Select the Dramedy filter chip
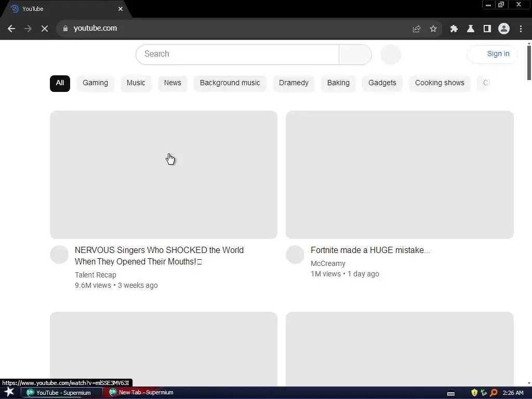Image resolution: width=532 pixels, height=399 pixels. 294,84
